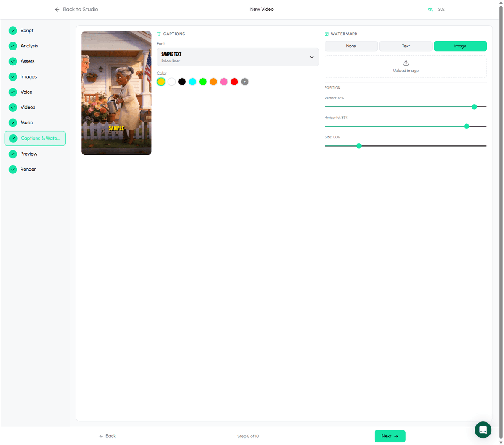The width and height of the screenshot is (504, 445).
Task: Click the Back link at bottom
Action: click(108, 436)
